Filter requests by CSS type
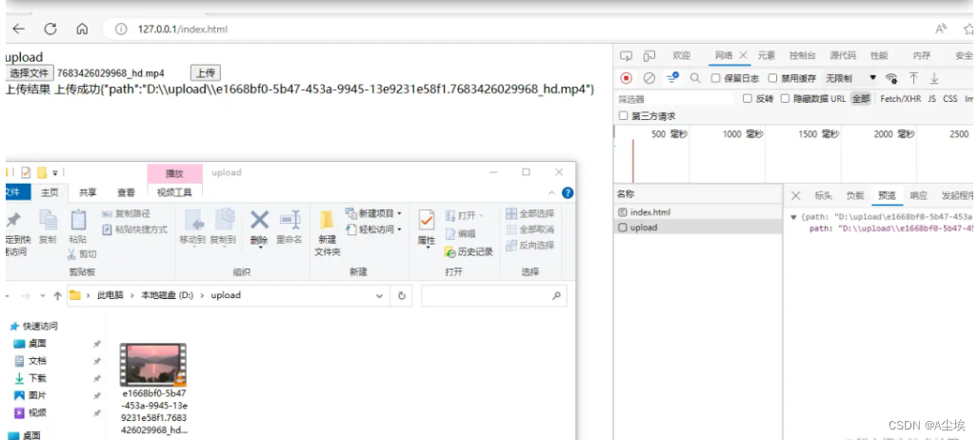The height and width of the screenshot is (440, 980). pos(950,99)
